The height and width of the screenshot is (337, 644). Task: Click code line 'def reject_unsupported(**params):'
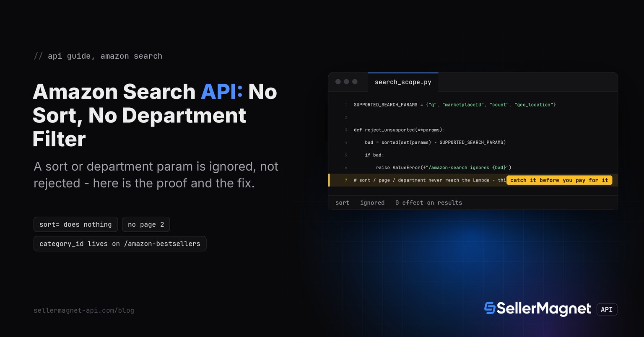[399, 130]
